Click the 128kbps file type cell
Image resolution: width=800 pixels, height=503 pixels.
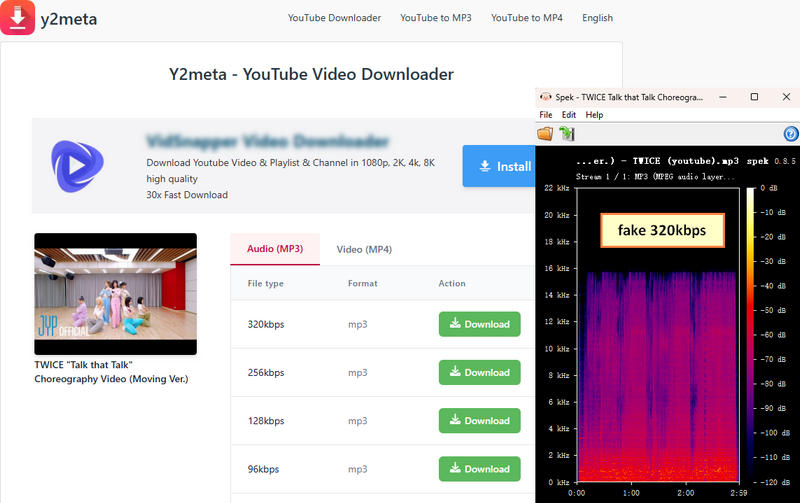click(x=266, y=421)
